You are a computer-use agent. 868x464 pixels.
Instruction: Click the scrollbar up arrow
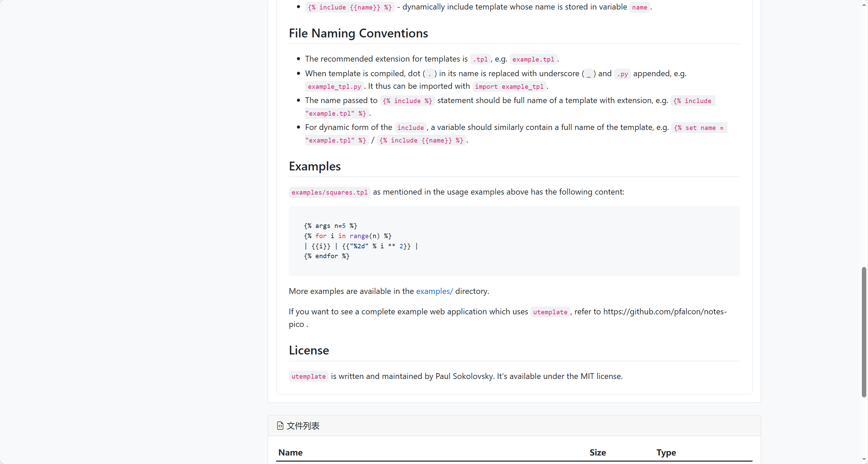click(x=864, y=4)
